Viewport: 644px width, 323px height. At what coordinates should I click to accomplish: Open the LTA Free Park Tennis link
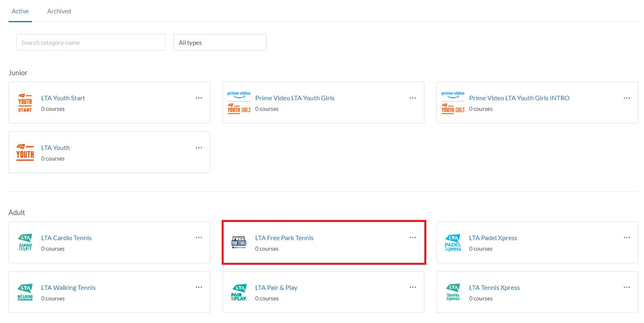pyautogui.click(x=284, y=238)
